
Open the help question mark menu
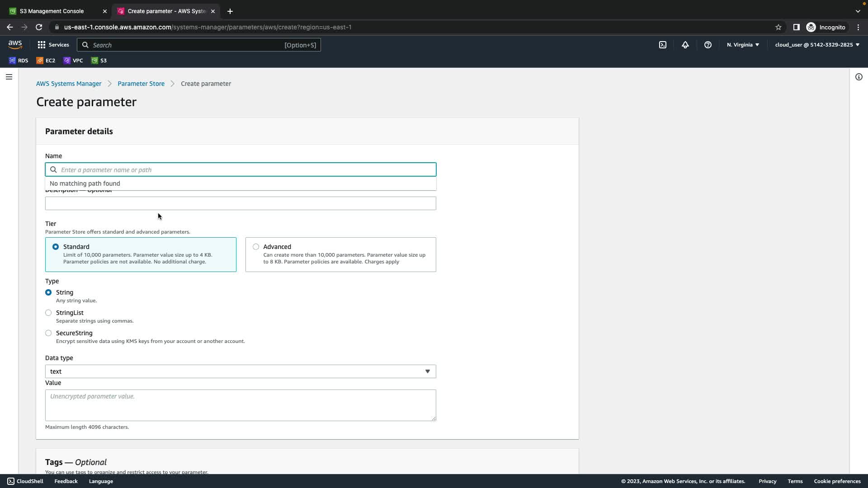pyautogui.click(x=708, y=45)
